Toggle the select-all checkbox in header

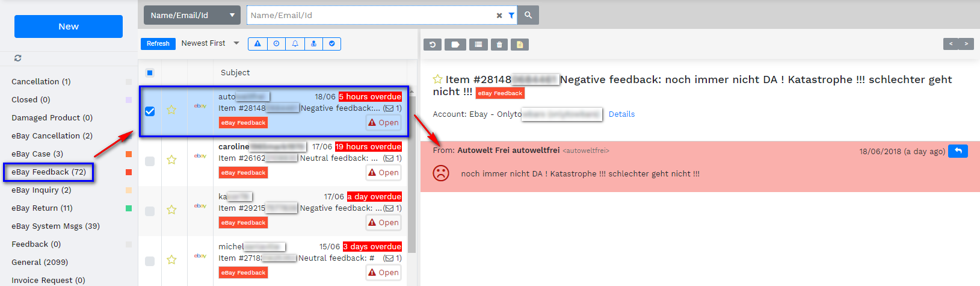(x=150, y=73)
